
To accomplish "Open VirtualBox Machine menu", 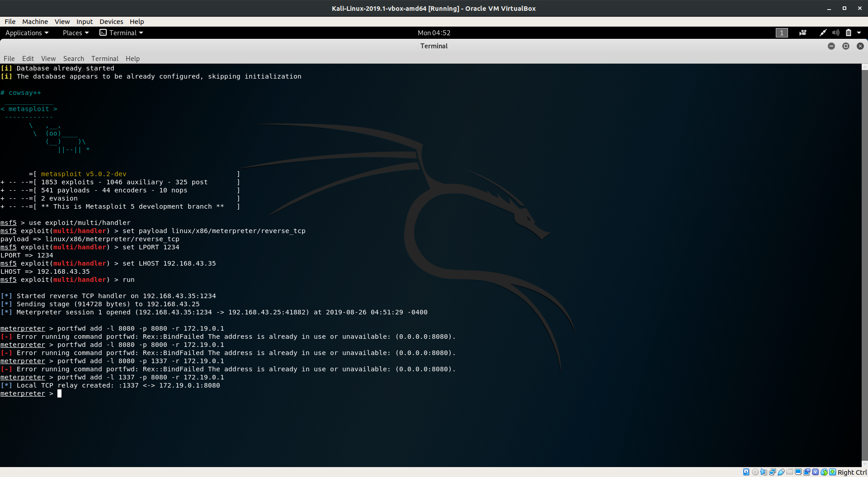I will point(35,22).
